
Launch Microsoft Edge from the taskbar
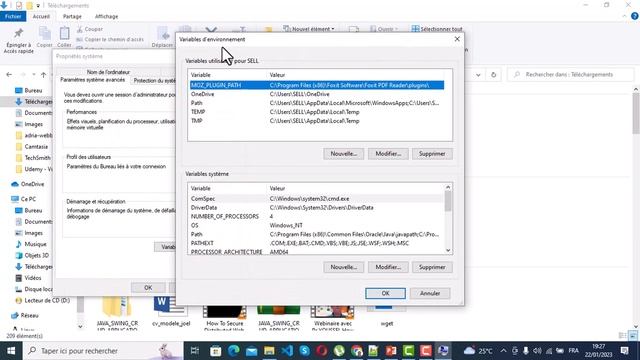(x=233, y=351)
